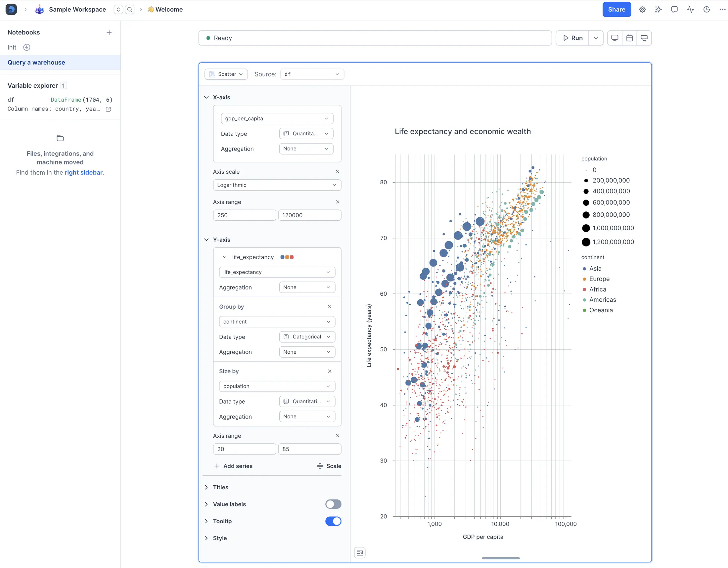The image size is (728, 568).
Task: Click the workspace search magnifier icon
Action: click(130, 9)
